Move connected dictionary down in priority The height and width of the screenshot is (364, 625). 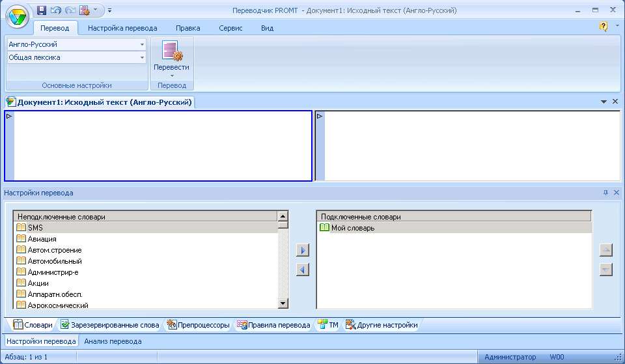pyautogui.click(x=606, y=270)
